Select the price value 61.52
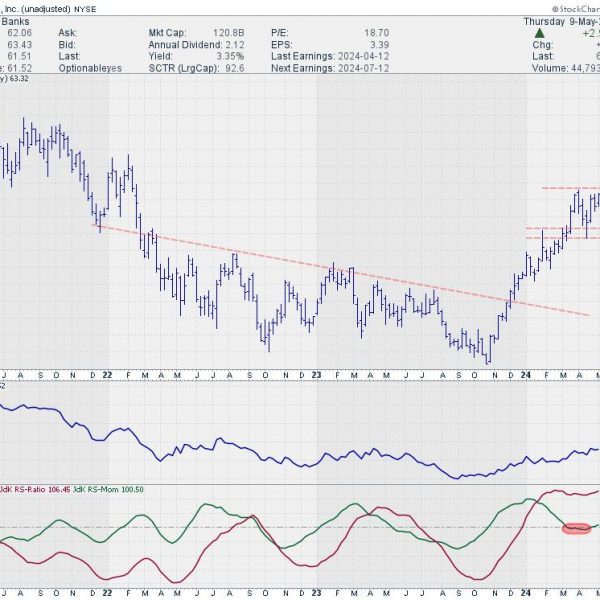 coord(20,68)
